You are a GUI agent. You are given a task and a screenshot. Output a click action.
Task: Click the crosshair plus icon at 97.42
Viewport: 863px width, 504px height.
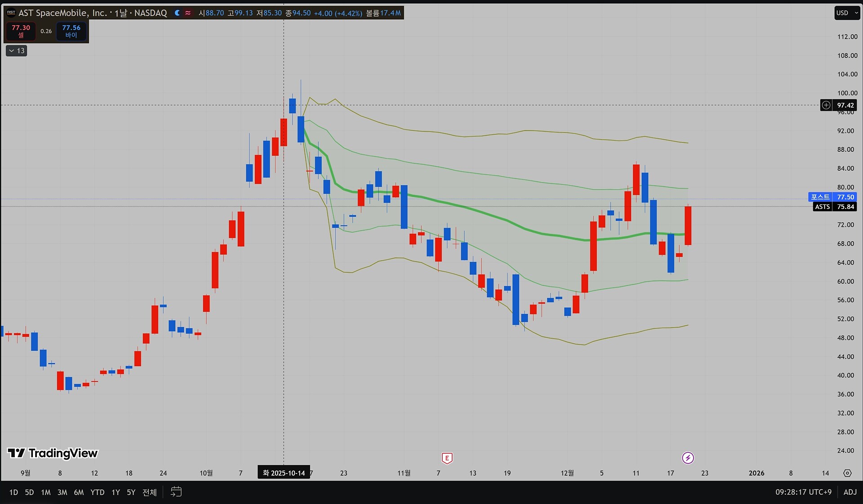pos(826,105)
